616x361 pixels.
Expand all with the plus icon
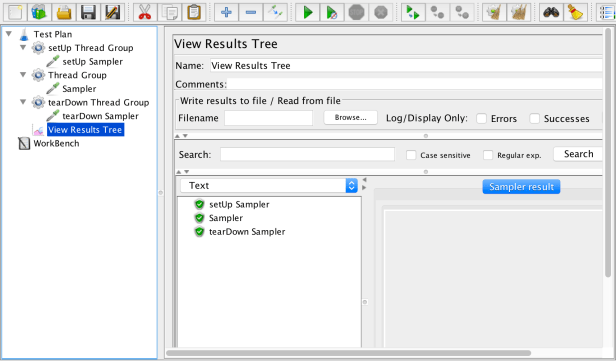click(226, 13)
